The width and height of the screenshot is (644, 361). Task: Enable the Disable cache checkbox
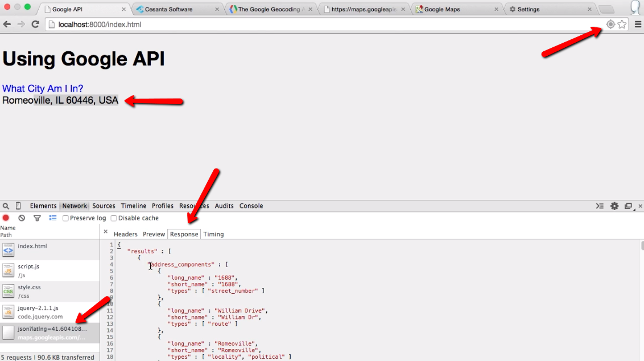point(114,218)
